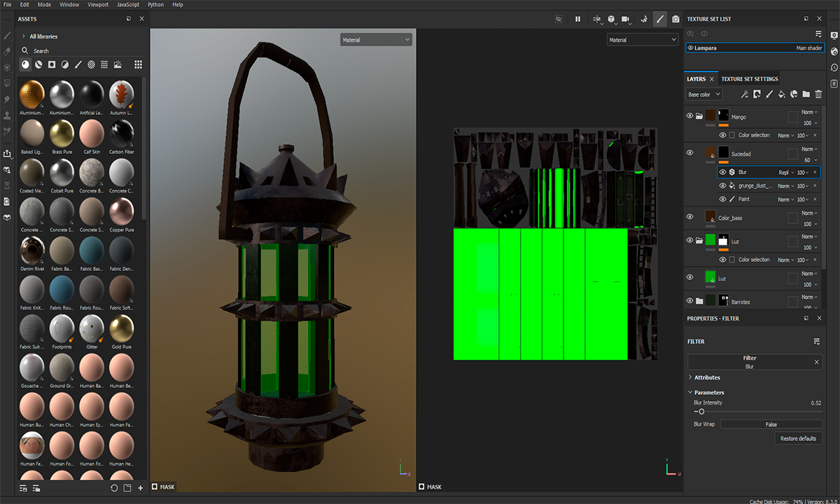Click the camera screenshot icon in toolbar
The width and height of the screenshot is (840, 504).
(675, 19)
